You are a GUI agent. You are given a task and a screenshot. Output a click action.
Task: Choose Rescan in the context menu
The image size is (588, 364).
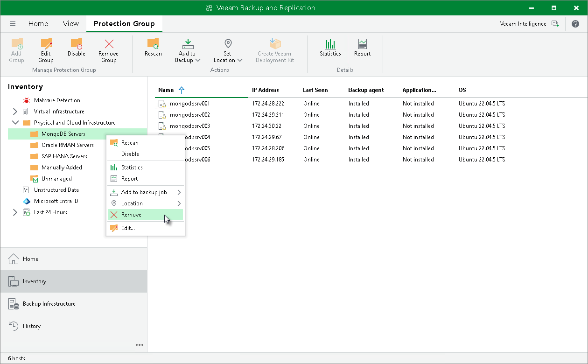pyautogui.click(x=146, y=143)
